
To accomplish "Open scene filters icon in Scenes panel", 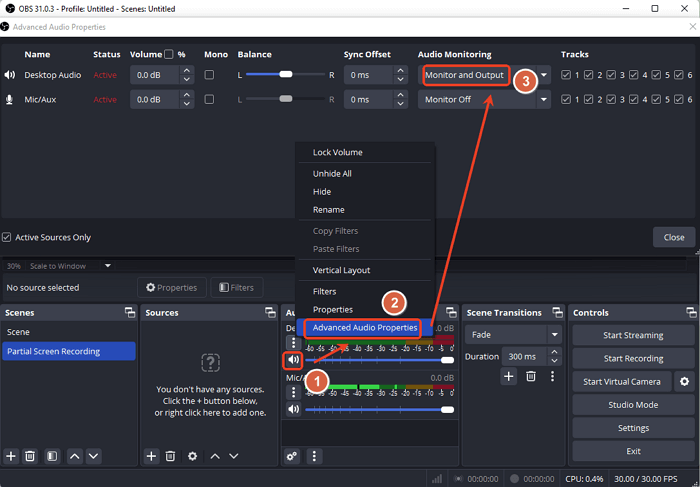I will (52, 456).
